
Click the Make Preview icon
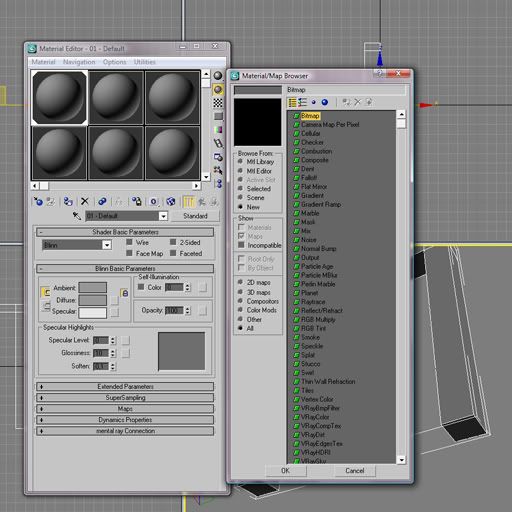click(x=218, y=143)
